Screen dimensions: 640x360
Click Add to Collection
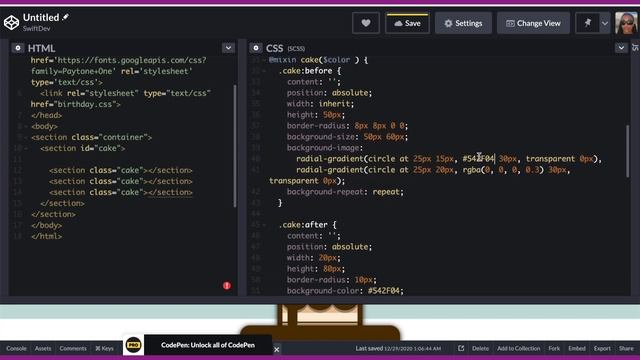point(518,348)
